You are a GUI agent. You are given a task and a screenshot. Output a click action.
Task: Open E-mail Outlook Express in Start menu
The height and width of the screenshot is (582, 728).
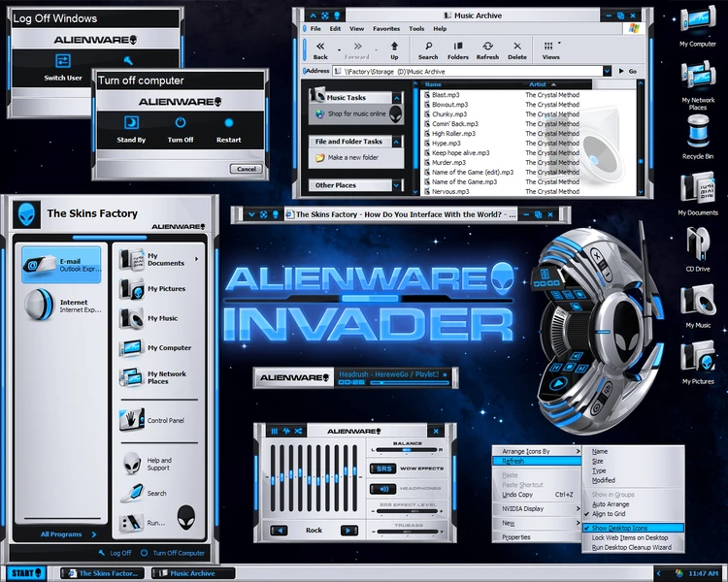(x=61, y=265)
